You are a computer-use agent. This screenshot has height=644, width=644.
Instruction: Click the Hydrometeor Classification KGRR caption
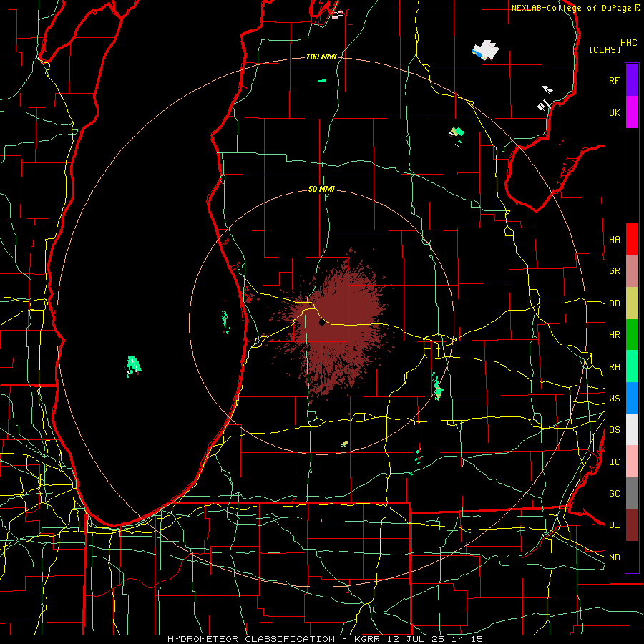[325, 639]
